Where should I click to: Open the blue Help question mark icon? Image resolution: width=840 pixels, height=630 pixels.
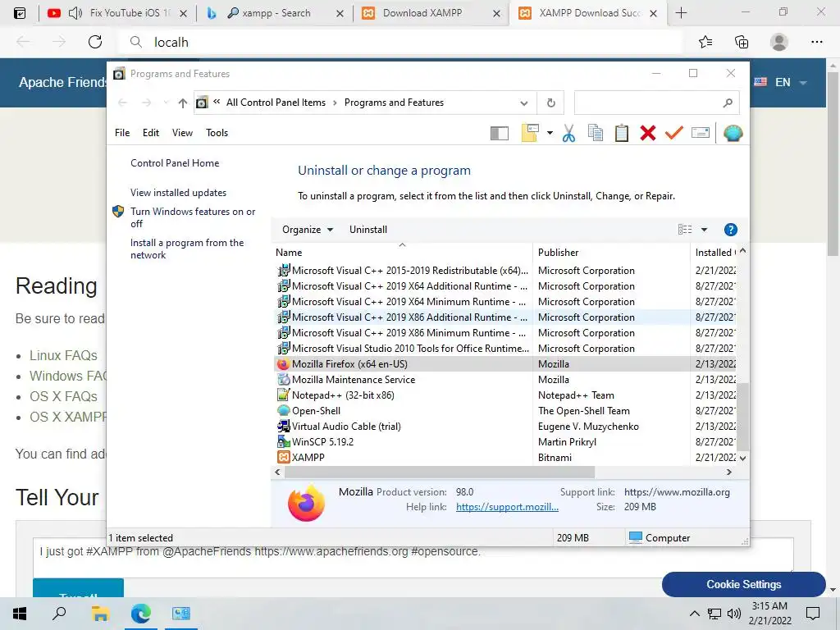[x=730, y=230]
